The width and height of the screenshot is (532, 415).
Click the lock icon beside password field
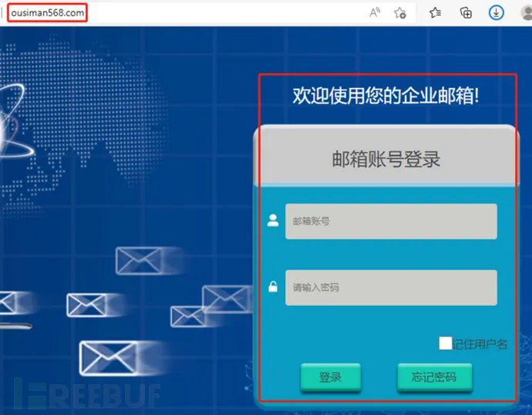click(273, 286)
